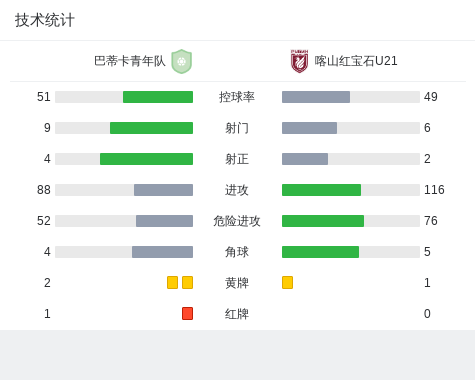The height and width of the screenshot is (380, 475).
Task: Click 喀山红宝石U21's yellow card icon
Action: tap(287, 282)
